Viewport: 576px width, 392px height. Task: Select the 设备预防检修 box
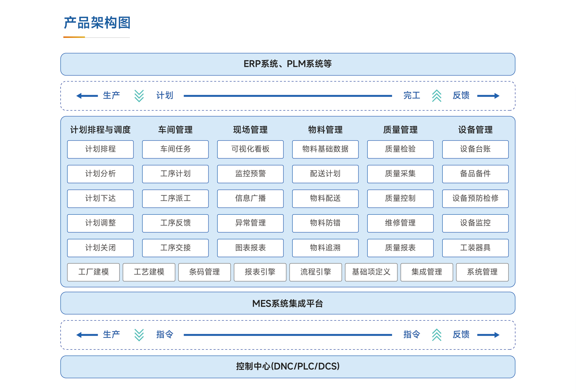475,198
